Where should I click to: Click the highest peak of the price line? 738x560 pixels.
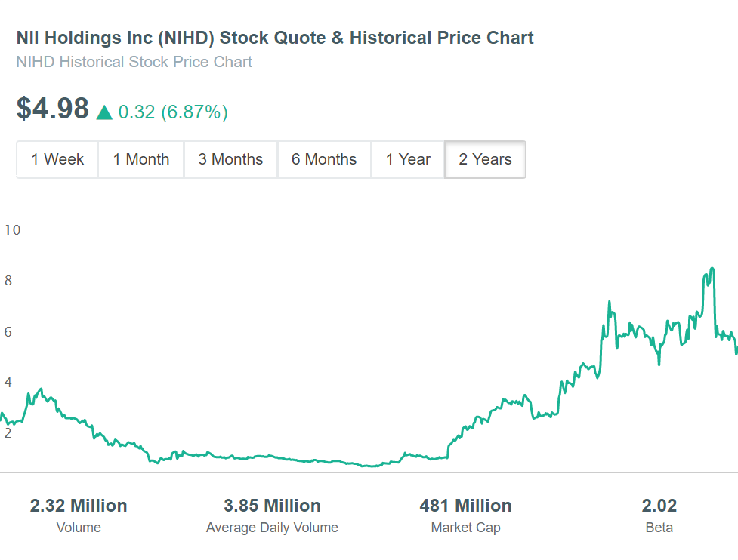click(x=711, y=269)
